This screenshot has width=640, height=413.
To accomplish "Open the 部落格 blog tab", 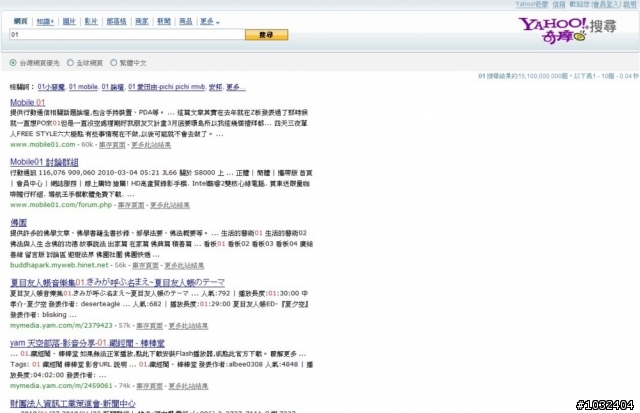I will (116, 22).
